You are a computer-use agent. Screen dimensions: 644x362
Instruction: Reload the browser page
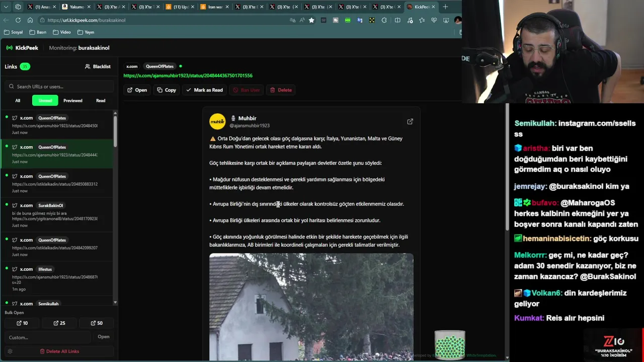pos(18,20)
